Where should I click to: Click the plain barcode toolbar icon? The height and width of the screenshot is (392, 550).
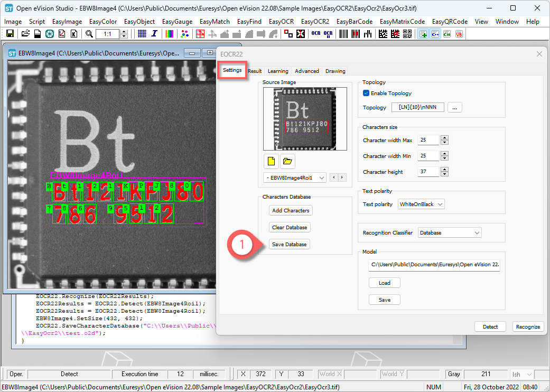pyautogui.click(x=343, y=34)
